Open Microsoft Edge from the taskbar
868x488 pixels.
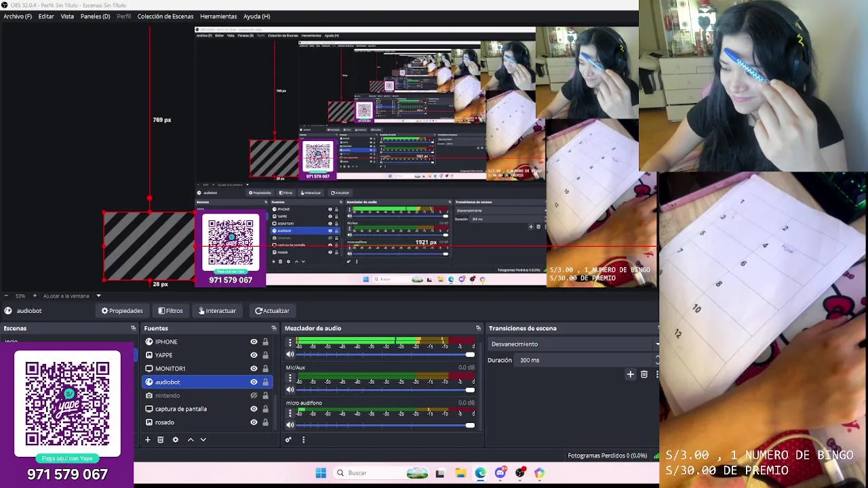480,473
